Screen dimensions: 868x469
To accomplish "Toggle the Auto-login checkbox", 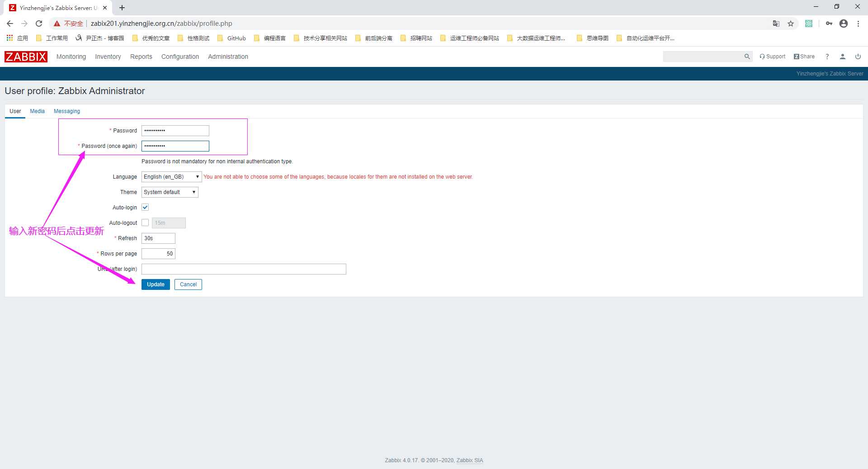I will pos(145,208).
